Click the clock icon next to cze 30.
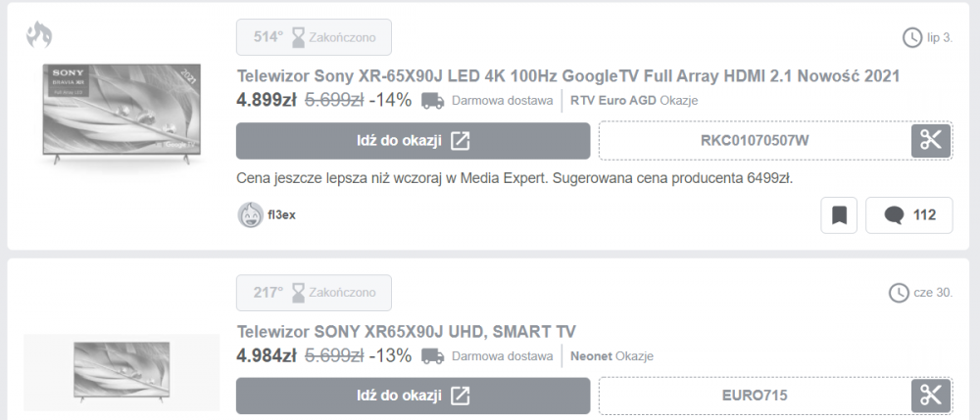 (898, 293)
